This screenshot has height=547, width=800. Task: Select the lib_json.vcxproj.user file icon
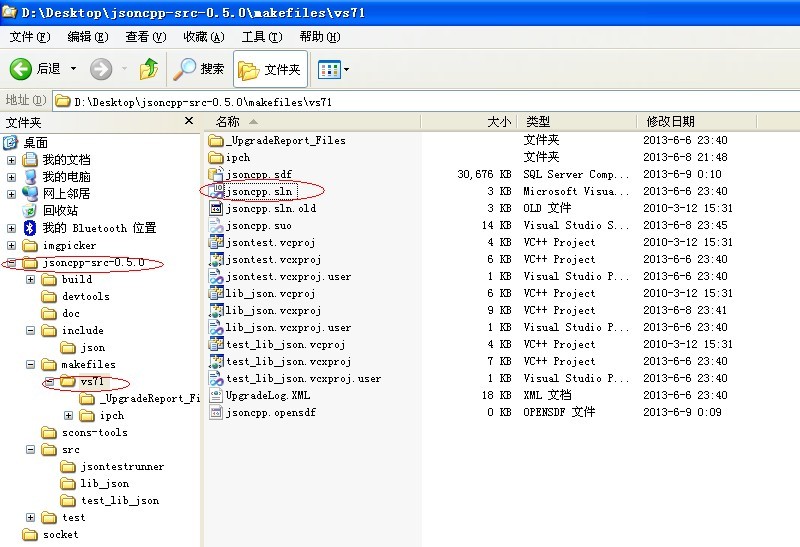pyautogui.click(x=216, y=327)
